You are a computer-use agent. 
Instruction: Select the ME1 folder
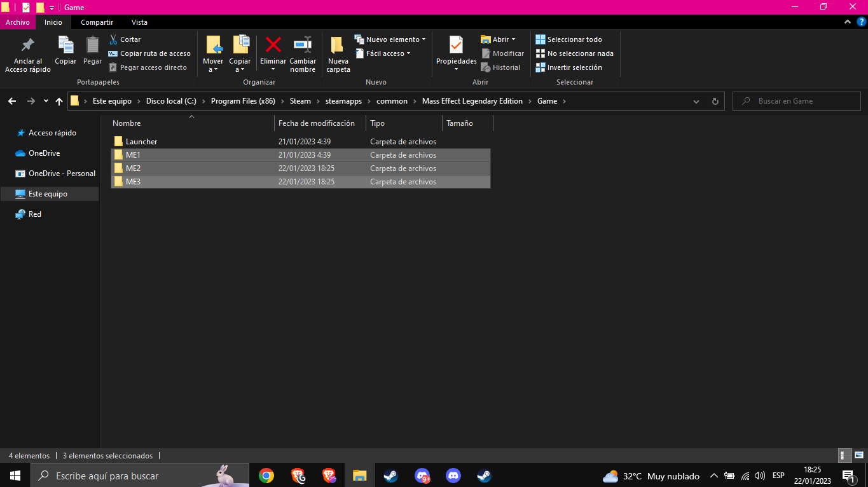point(301,155)
